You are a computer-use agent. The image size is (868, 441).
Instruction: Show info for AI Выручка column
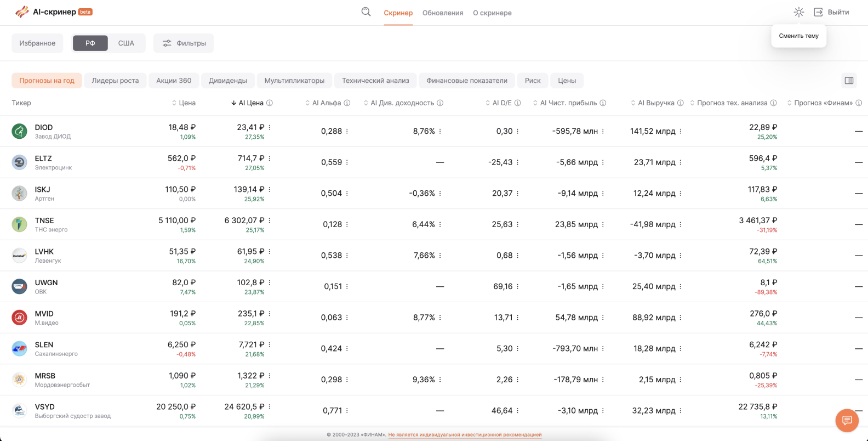click(681, 103)
